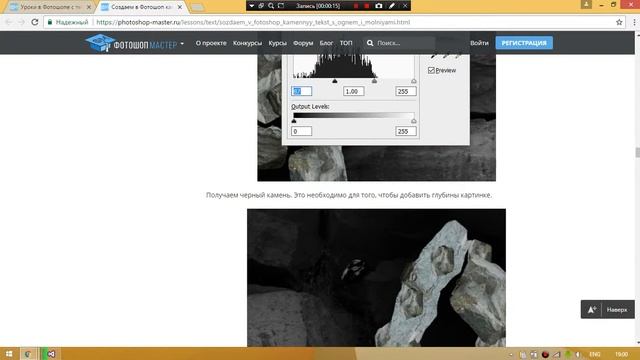Click the Войти login link
This screenshot has width=640, height=360.
point(479,43)
